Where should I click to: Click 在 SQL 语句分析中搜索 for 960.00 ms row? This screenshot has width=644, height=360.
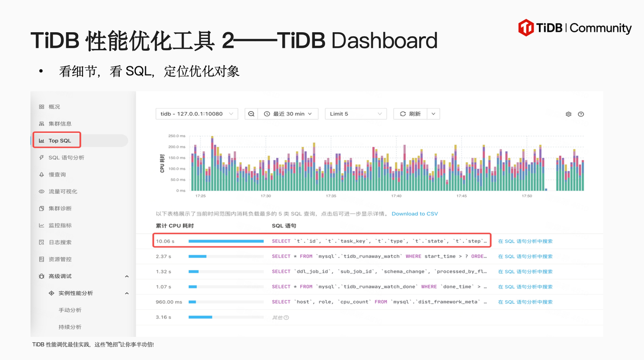525,302
